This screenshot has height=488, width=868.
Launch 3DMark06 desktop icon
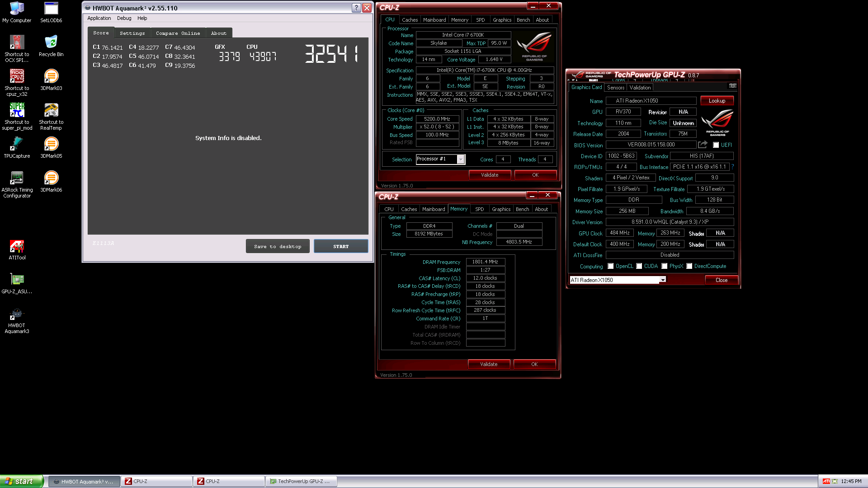coord(51,182)
